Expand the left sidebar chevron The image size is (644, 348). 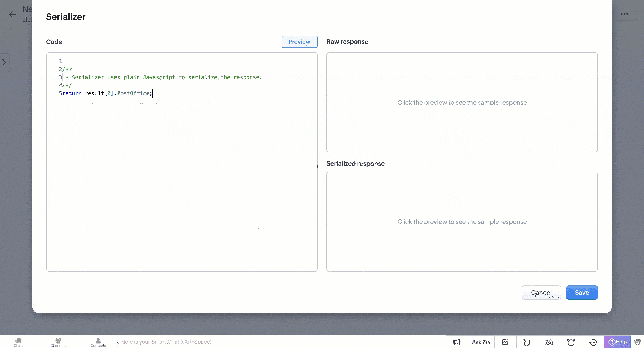tap(4, 62)
